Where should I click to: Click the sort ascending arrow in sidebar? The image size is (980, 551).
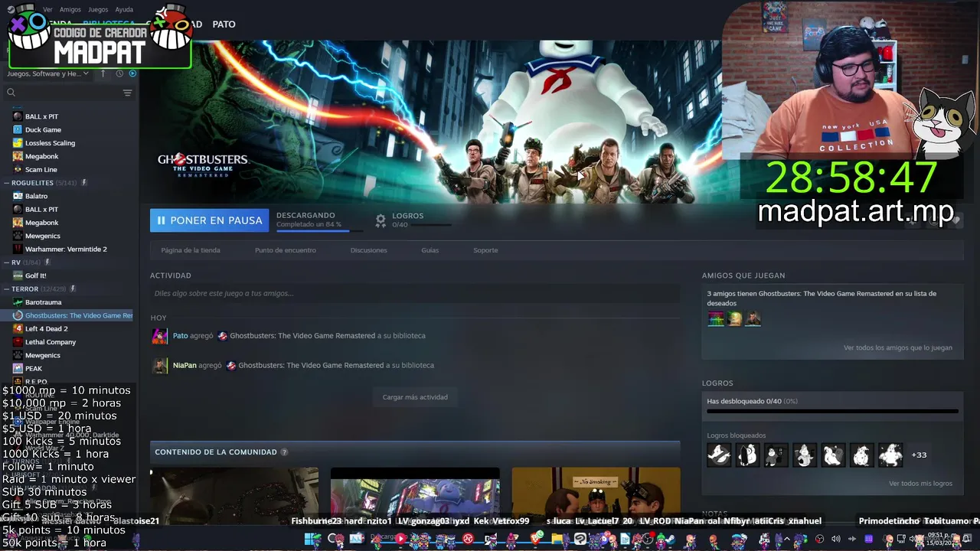click(103, 73)
